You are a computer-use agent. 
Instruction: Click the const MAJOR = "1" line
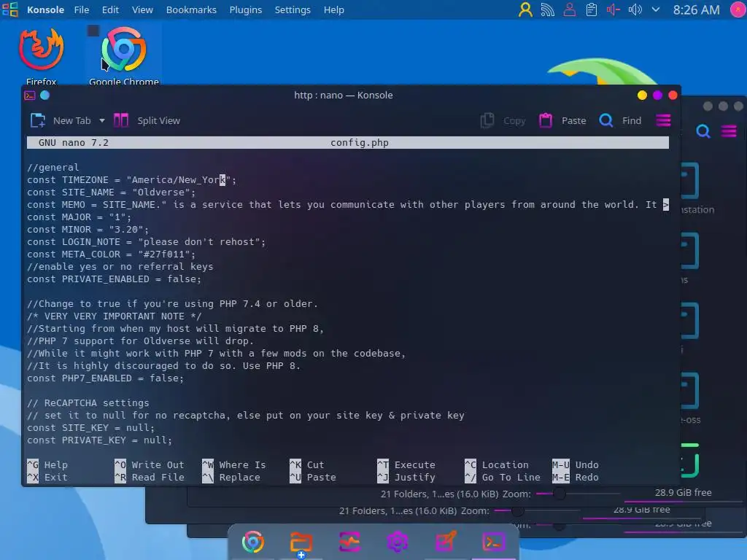coord(79,217)
